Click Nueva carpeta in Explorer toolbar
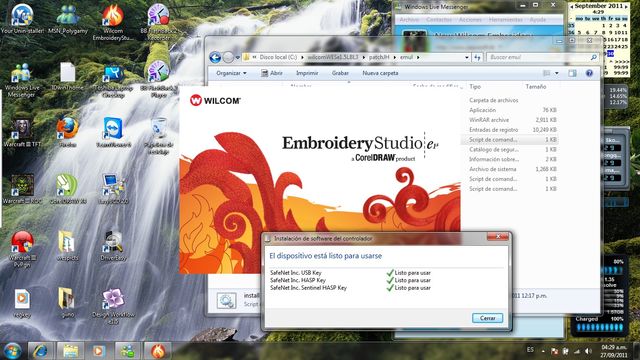Image resolution: width=640 pixels, height=360 pixels. 380,73
